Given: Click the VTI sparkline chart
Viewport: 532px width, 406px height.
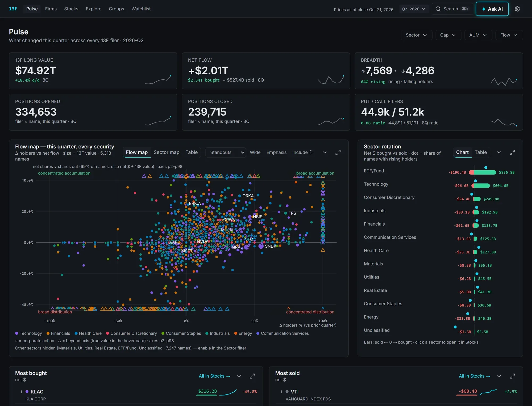Looking at the screenshot, I should (488, 392).
